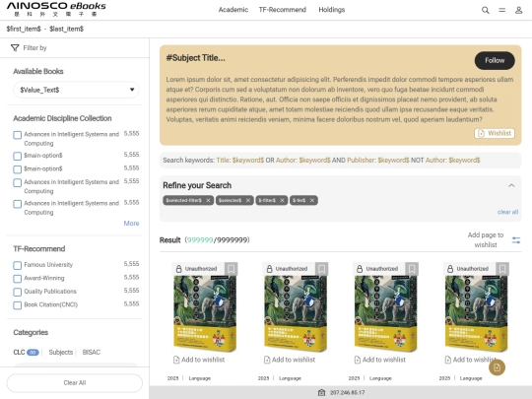
Task: Remove the $-text$ filter tag
Action: click(311, 200)
